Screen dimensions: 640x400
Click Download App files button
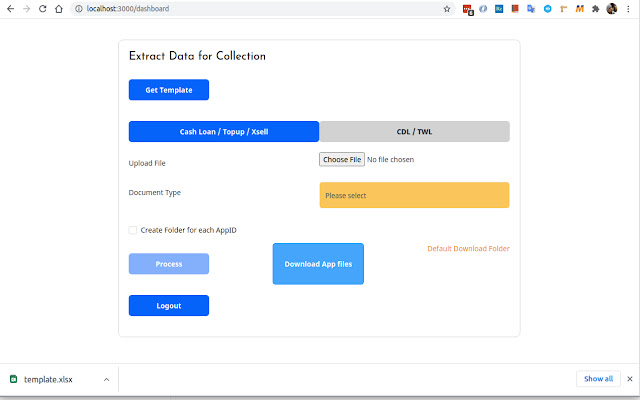point(318,264)
